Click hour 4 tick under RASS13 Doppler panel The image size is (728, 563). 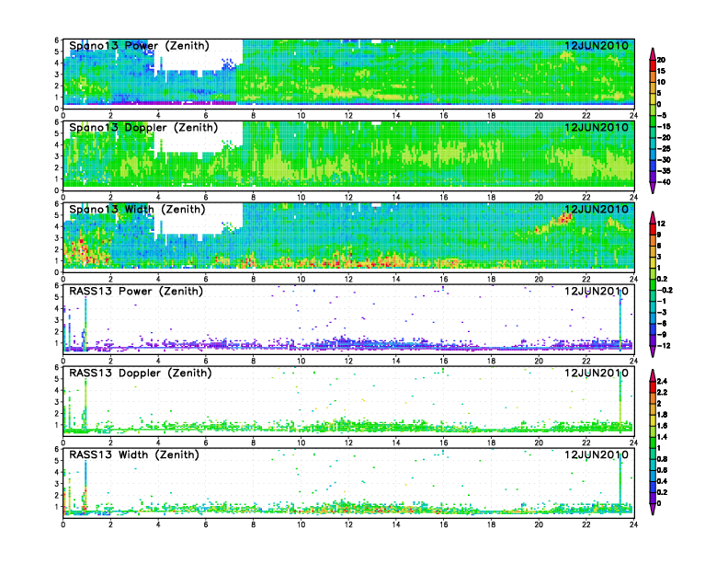[158, 442]
